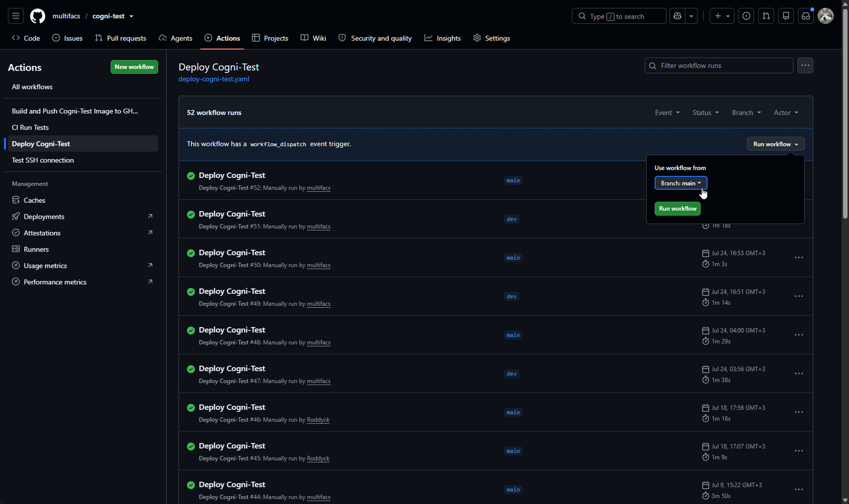The width and height of the screenshot is (849, 504).
Task: Open the Deploy Cogni-Test #52 run title
Action: point(232,175)
